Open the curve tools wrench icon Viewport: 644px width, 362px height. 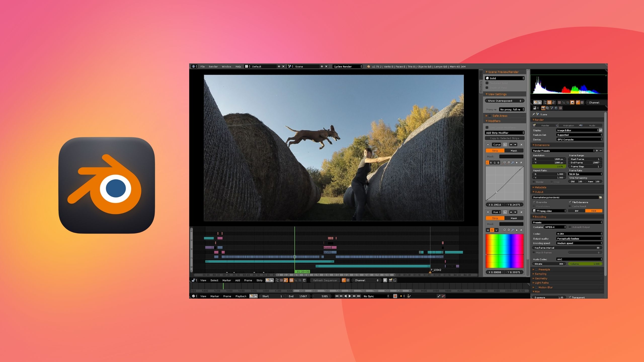(513, 163)
